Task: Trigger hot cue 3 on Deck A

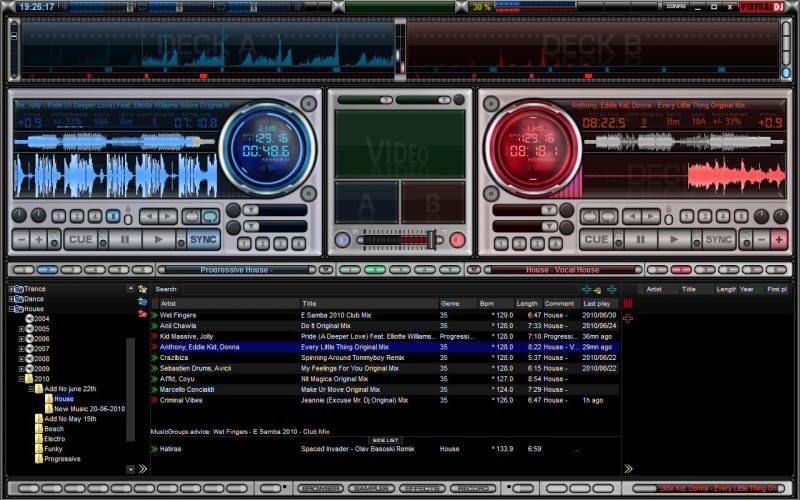Action: [281, 244]
